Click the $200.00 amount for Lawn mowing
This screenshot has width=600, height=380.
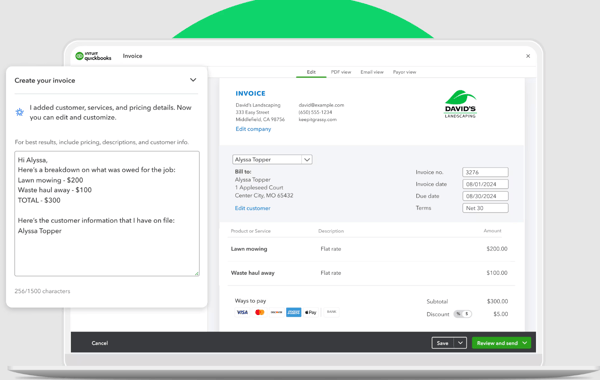497,249
